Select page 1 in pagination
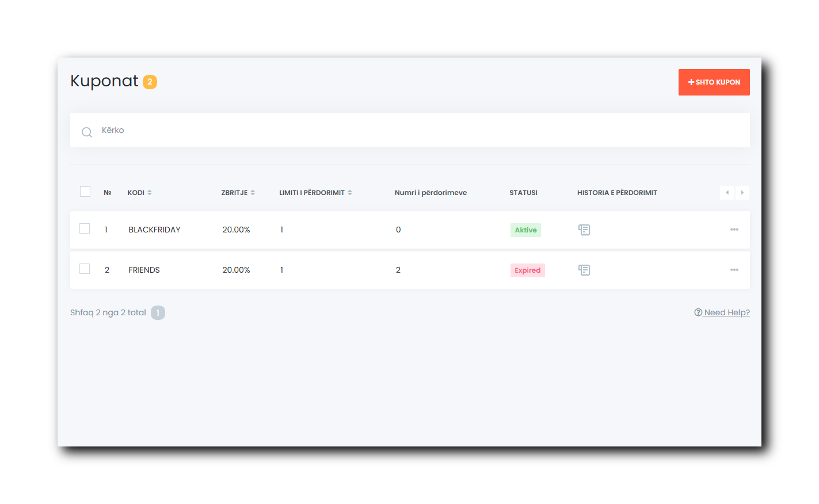This screenshot has width=819, height=504. 158,313
